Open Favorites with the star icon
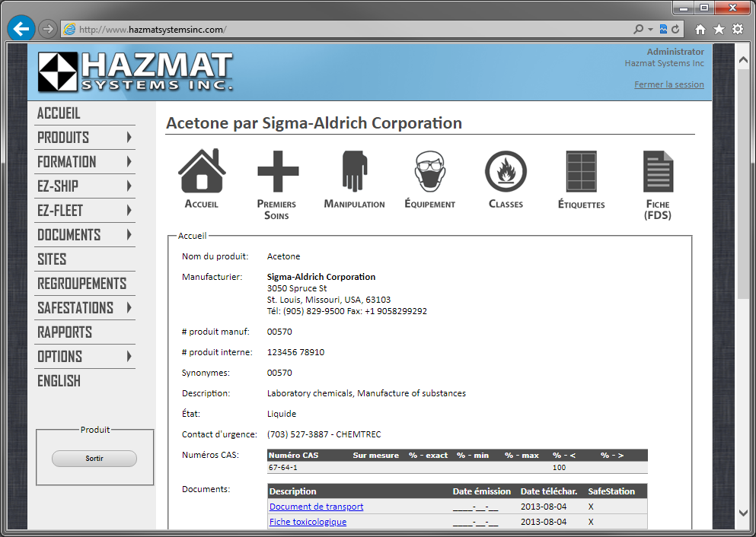 (x=719, y=30)
